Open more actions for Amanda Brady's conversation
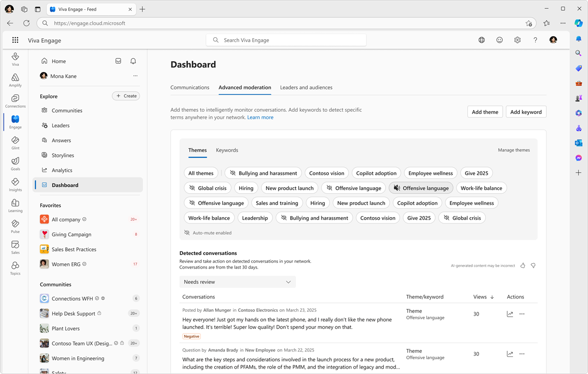Image resolution: width=588 pixels, height=374 pixels. pos(522,354)
